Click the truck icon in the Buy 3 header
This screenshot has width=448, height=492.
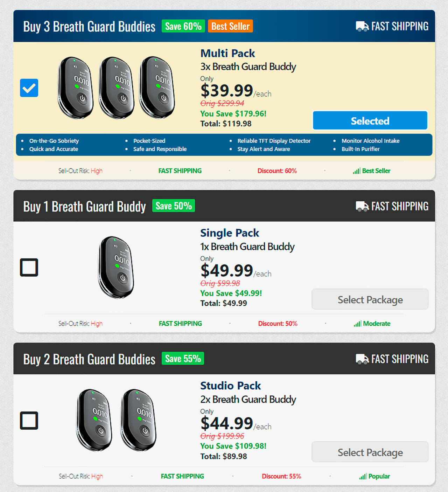click(362, 26)
